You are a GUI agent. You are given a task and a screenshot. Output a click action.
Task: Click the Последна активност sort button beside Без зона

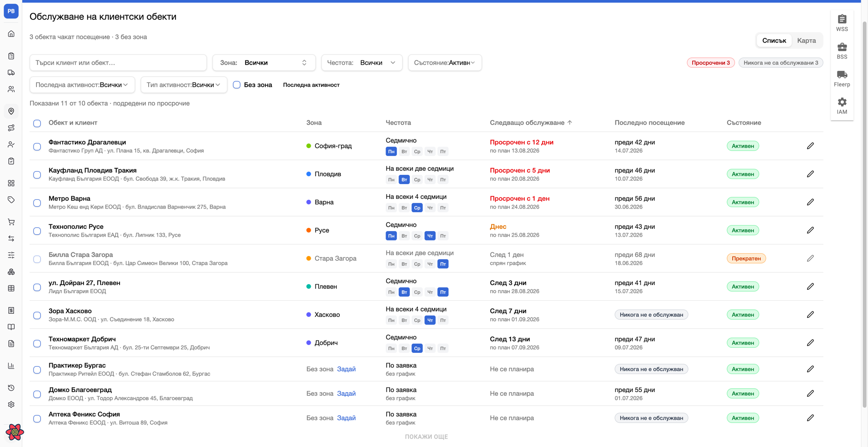pyautogui.click(x=311, y=85)
